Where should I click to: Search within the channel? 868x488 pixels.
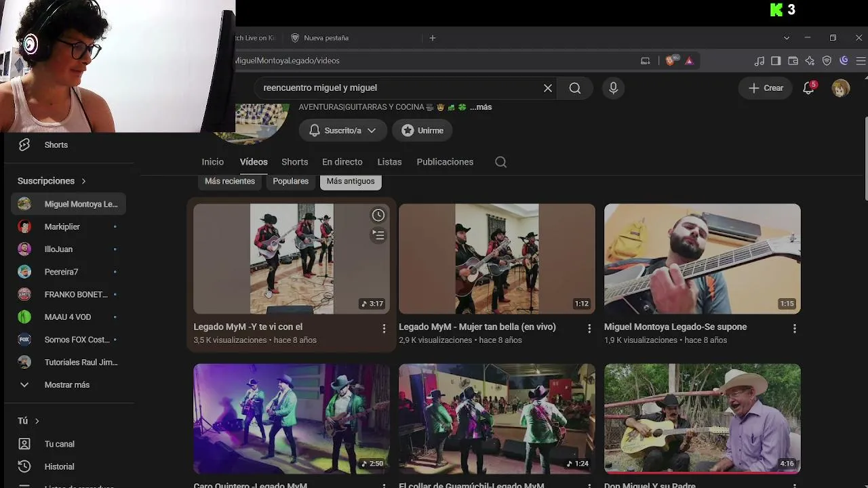[x=500, y=162]
